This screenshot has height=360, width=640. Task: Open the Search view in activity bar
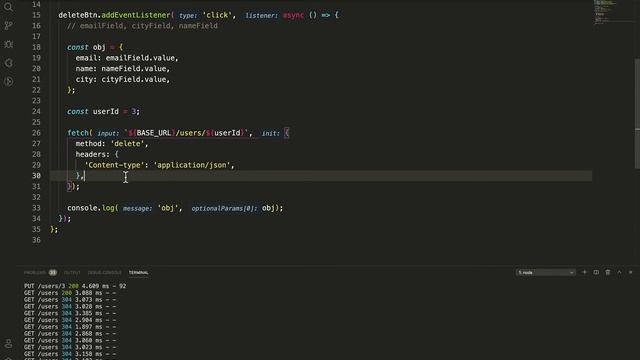coord(8,7)
